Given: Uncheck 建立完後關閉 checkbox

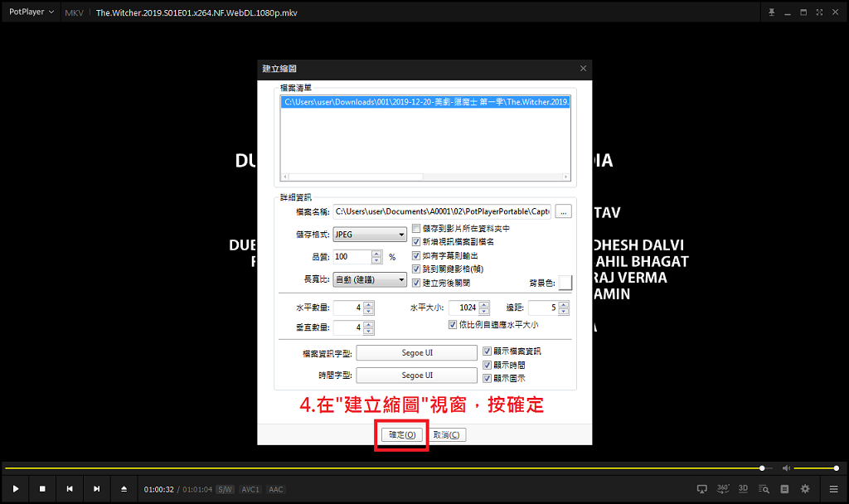Looking at the screenshot, I should (x=416, y=283).
